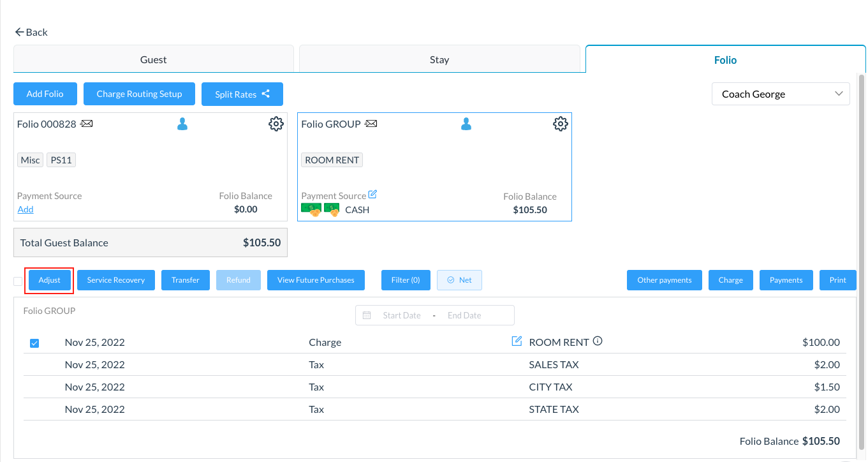
Task: Open settings gear on Folio 000828
Action: 276,124
